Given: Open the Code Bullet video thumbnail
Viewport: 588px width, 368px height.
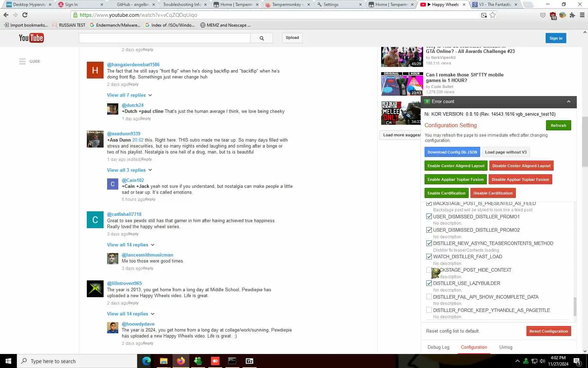Looking at the screenshot, I should [402, 84].
